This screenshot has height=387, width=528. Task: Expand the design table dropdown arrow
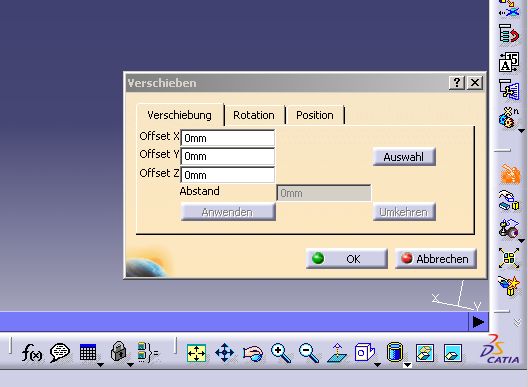pos(100,365)
